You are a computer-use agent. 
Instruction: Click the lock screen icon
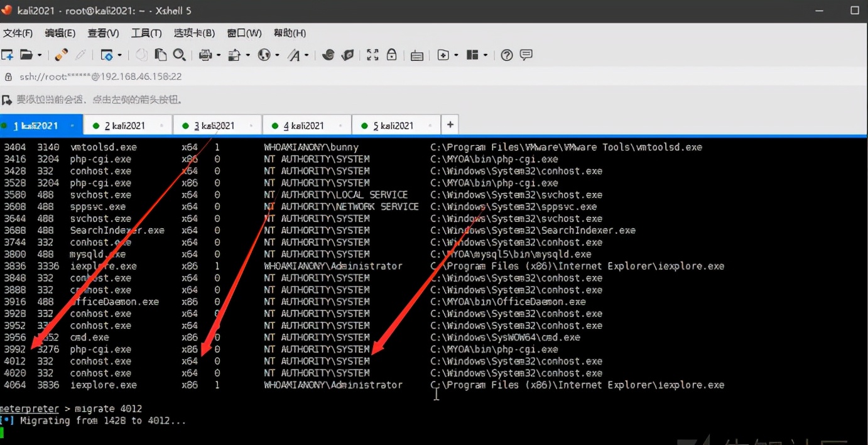392,55
